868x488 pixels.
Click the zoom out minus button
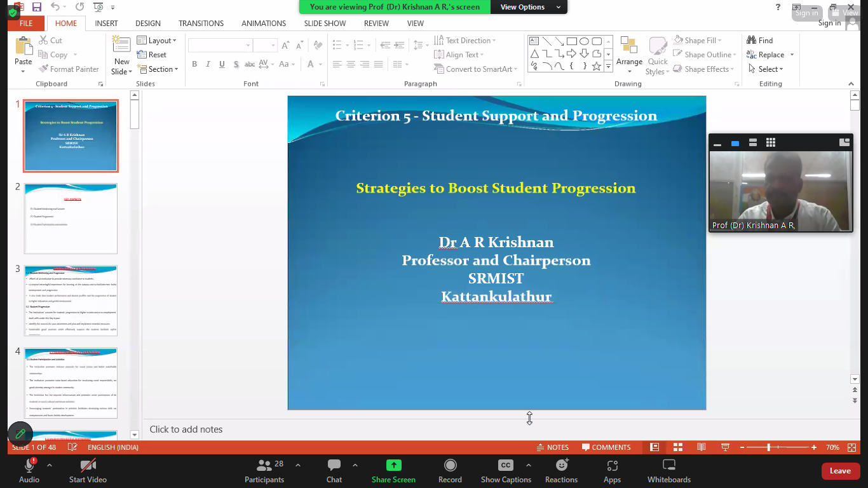click(x=742, y=447)
